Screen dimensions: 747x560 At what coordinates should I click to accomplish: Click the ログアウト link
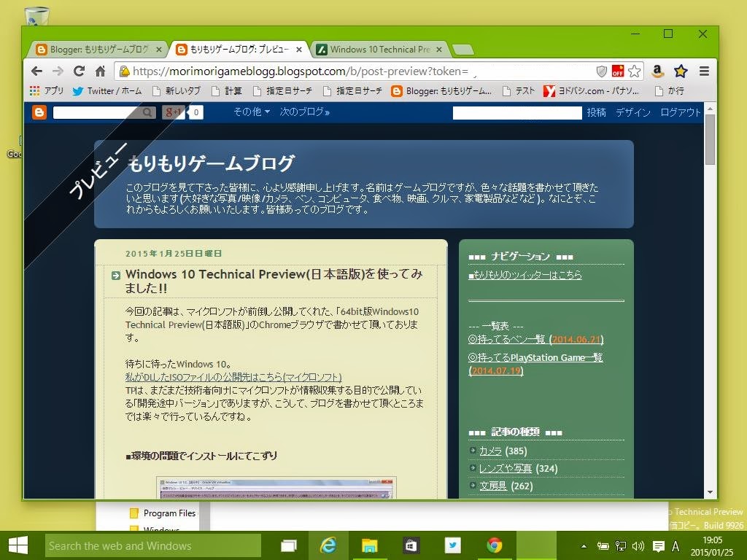[681, 112]
